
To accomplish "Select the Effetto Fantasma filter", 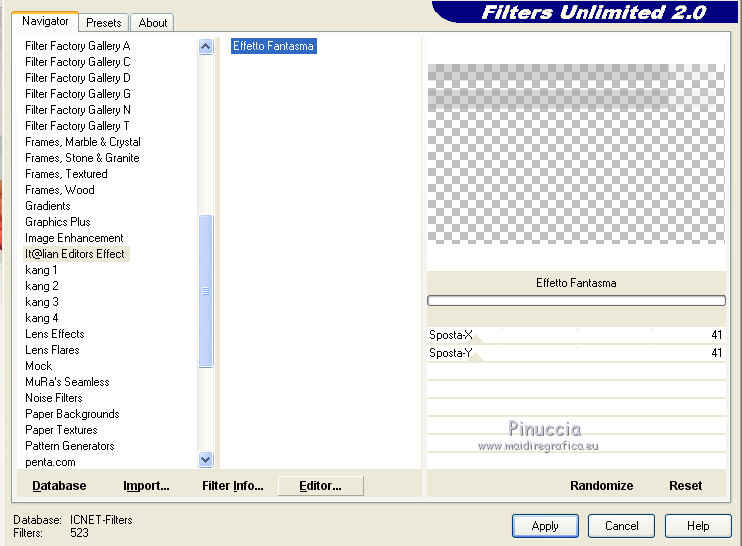I will (x=274, y=46).
